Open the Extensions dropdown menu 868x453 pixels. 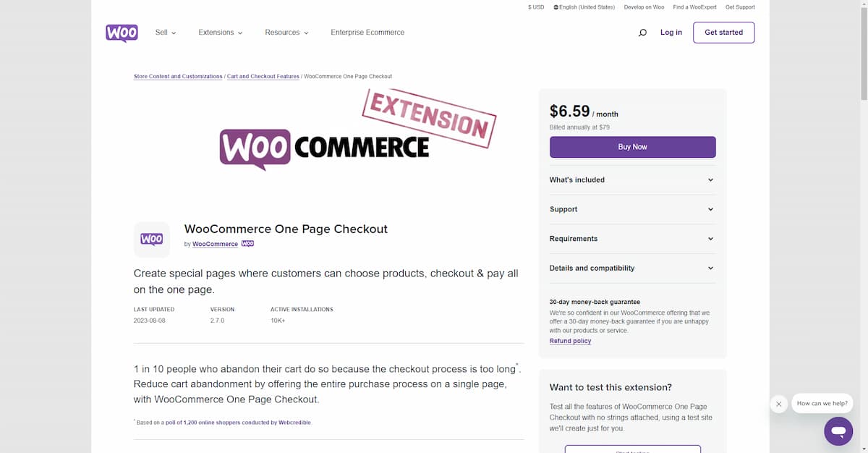(x=221, y=33)
